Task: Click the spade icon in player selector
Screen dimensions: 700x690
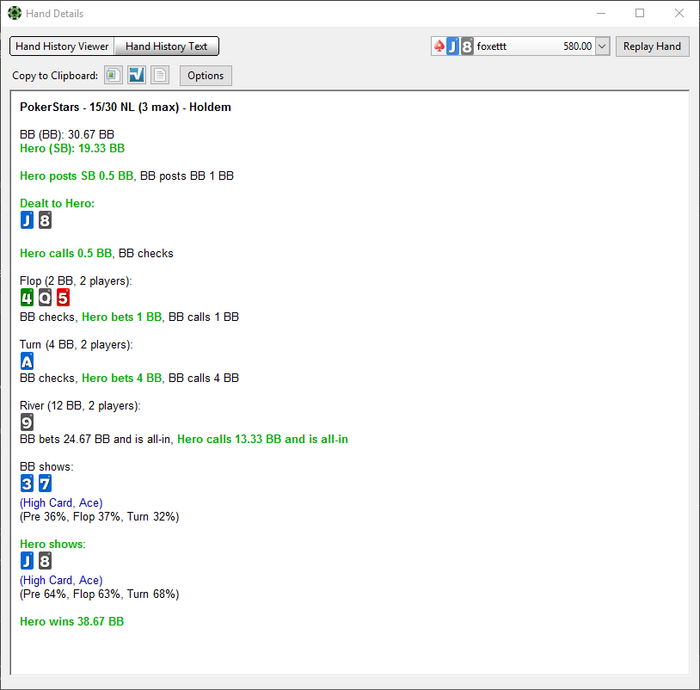Action: click(439, 46)
